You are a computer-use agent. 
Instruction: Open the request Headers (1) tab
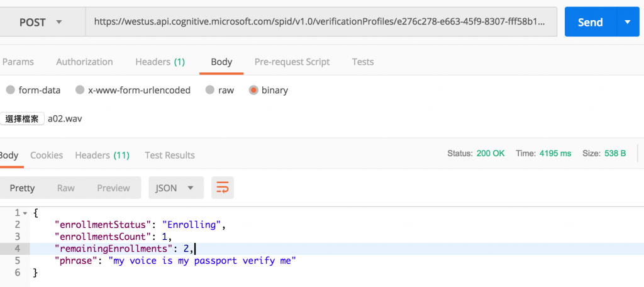pos(160,62)
